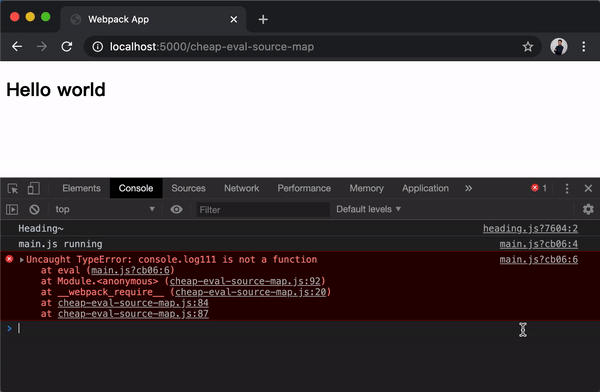
Task: Open the cheap-eval-source-map.js:84 link
Action: (133, 303)
